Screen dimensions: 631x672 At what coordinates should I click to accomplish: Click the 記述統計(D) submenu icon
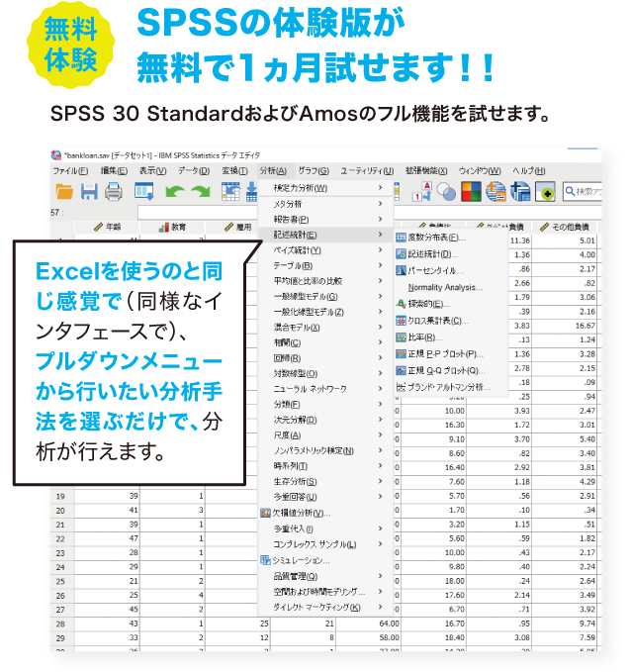point(401,254)
